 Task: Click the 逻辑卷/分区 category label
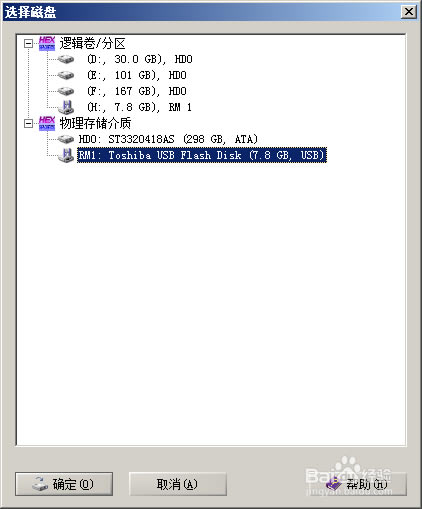[x=92, y=43]
